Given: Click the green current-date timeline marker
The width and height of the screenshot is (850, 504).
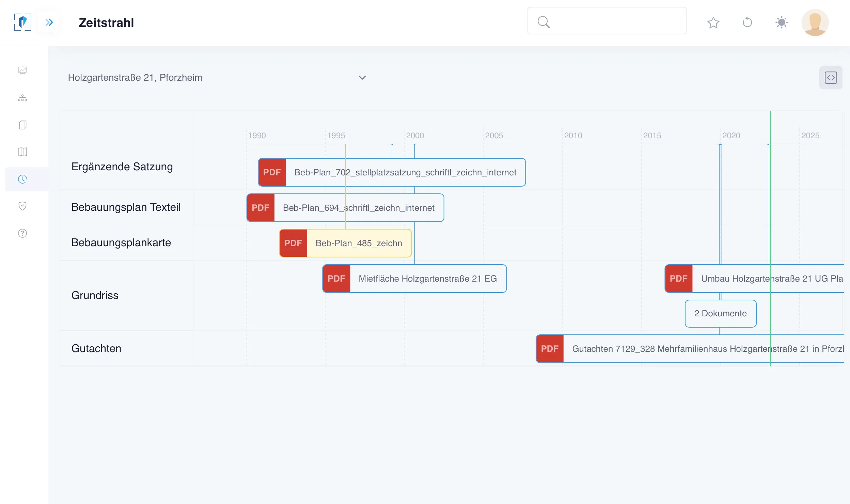Looking at the screenshot, I should pos(770,238).
